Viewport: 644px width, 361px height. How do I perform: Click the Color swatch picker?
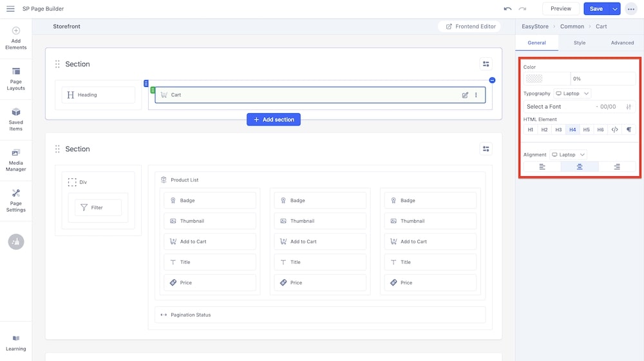tap(535, 79)
